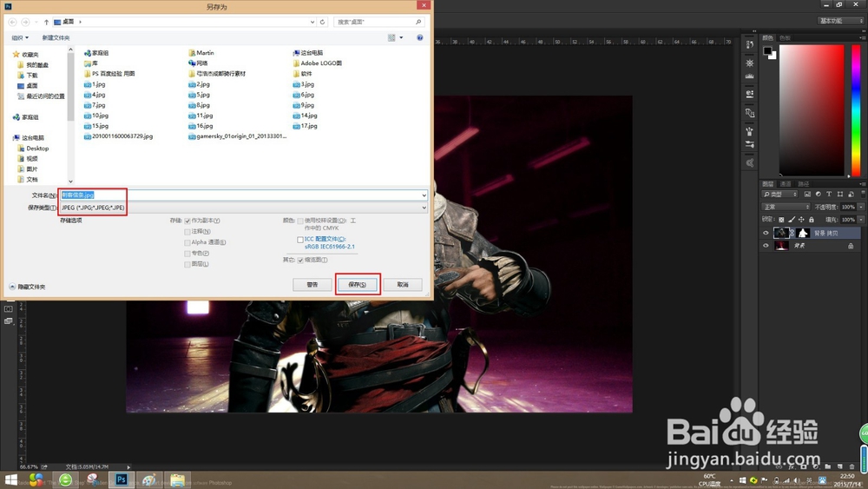
Task: Click the Warning (警告) button
Action: tap(312, 285)
